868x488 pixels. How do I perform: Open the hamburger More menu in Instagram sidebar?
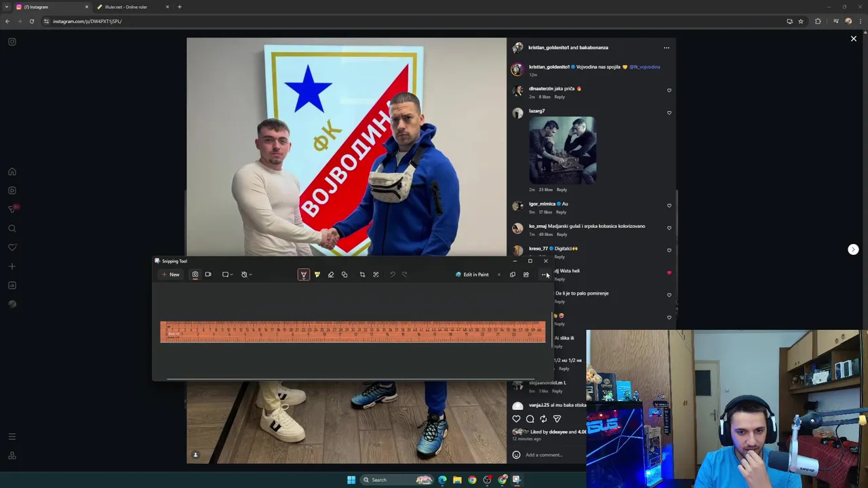tap(12, 436)
